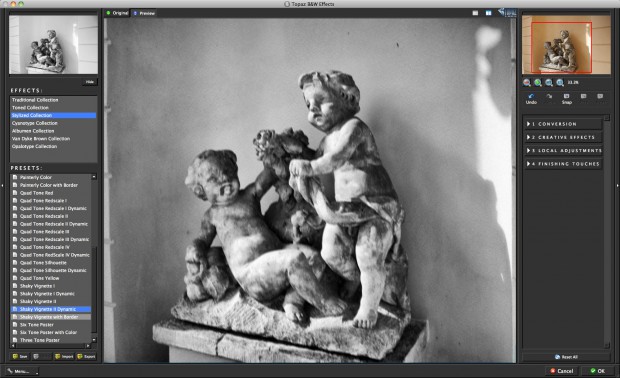Viewport: 620px width, 378px height.
Task: Click the fourth magnifier zoom icon
Action: [x=560, y=82]
